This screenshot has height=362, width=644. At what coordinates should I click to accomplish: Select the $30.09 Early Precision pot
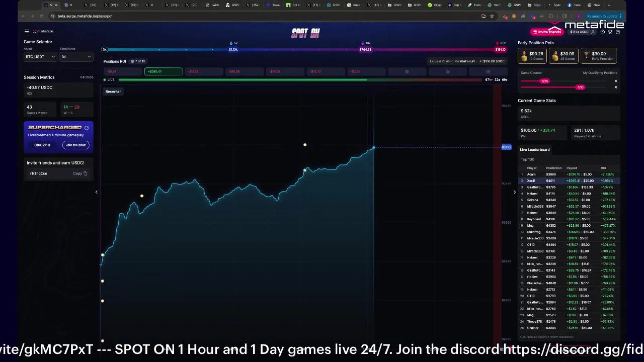599,56
